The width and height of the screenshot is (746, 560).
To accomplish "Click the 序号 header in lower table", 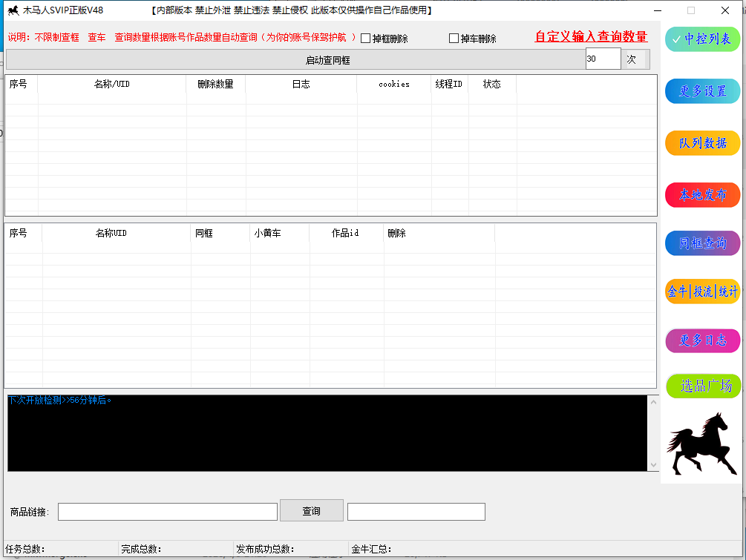I will pos(23,233).
